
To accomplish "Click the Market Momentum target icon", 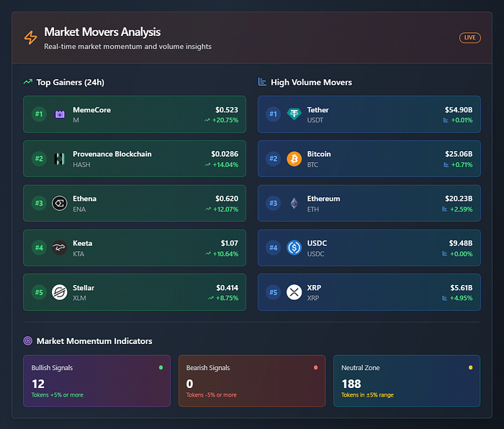I will pos(28,340).
